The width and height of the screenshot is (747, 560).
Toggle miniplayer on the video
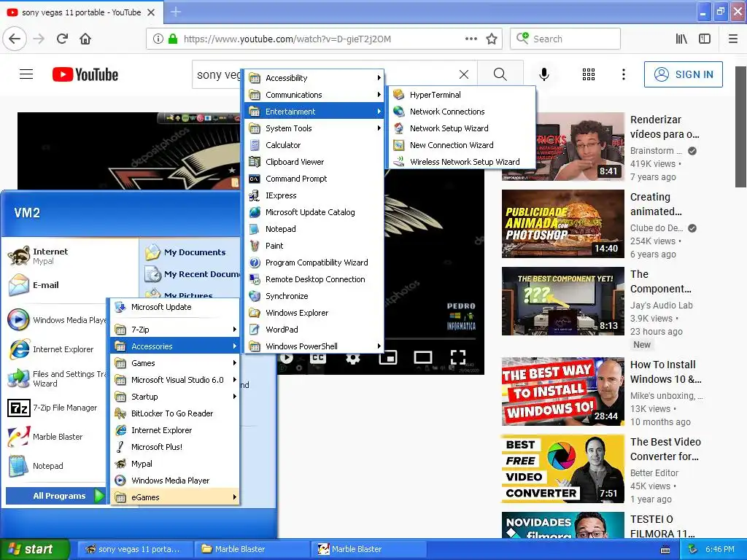(x=388, y=357)
